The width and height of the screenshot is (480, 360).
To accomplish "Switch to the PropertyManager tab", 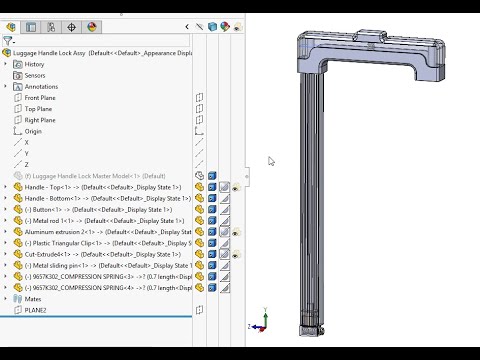I will point(31,27).
